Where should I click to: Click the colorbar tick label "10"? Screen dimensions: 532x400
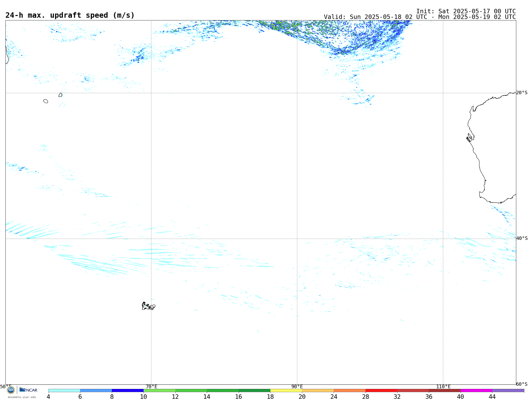point(144,397)
